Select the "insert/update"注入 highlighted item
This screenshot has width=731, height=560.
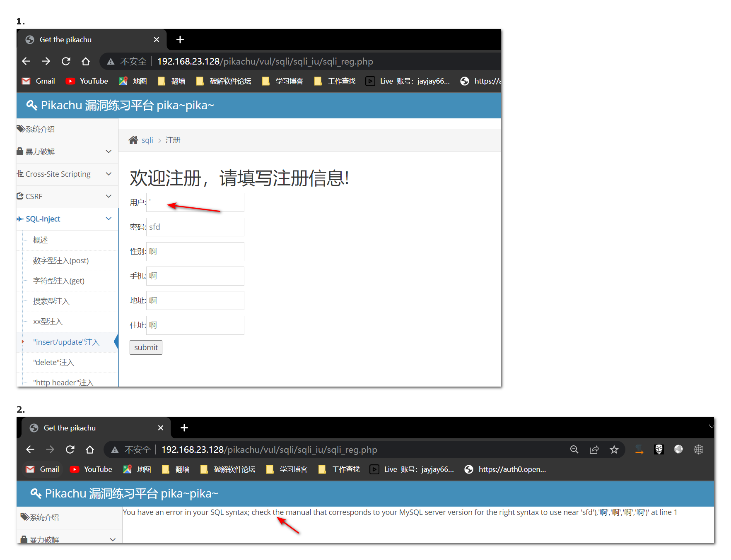pyautogui.click(x=66, y=342)
